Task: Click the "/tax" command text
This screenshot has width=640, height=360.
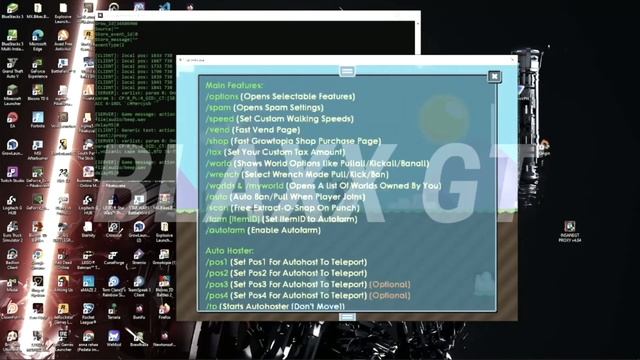Action: click(214, 152)
